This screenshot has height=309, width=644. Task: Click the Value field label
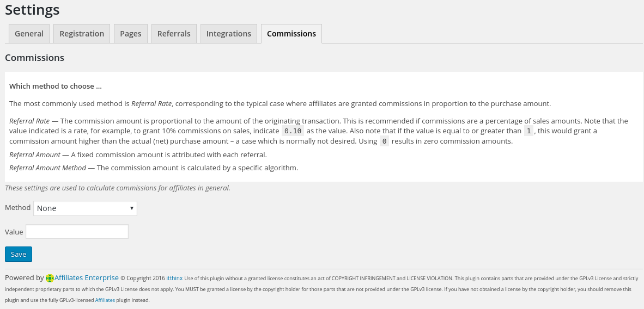(x=14, y=232)
